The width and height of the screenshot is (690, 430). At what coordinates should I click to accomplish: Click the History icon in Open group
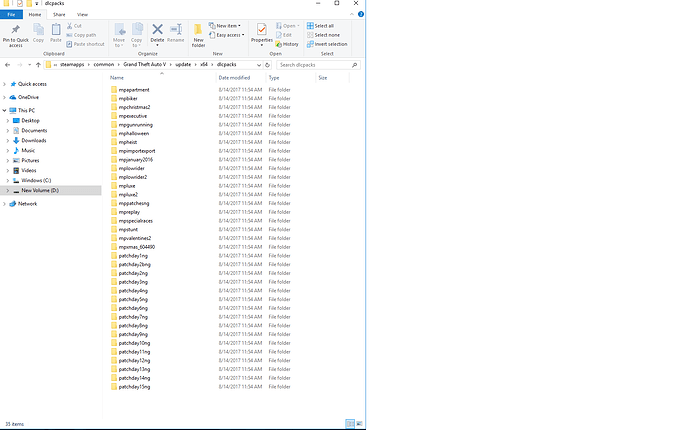click(x=279, y=44)
